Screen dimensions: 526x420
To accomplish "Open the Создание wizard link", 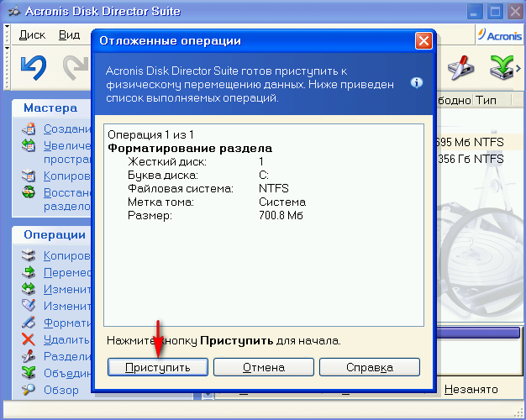I will (67, 129).
